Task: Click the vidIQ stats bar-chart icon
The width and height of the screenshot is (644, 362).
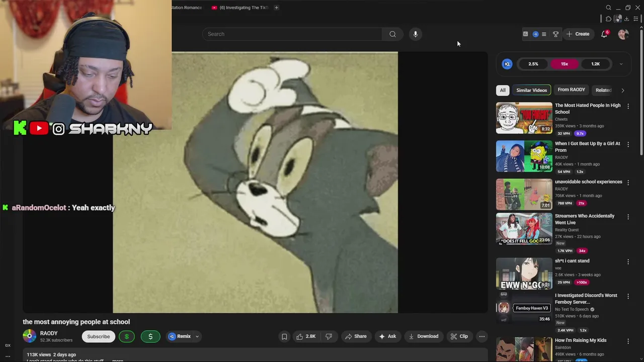Action: point(525,34)
